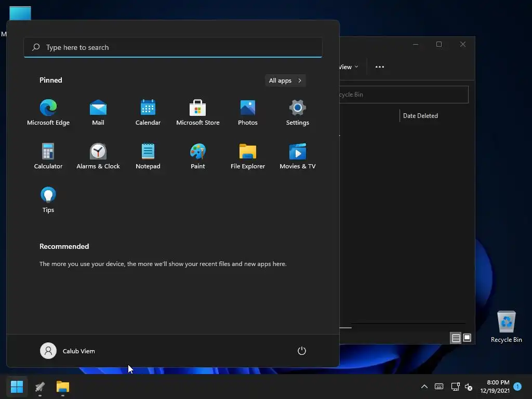This screenshot has width=532, height=399.
Task: Switch Explorer to large thumbnails view
Action: (467, 338)
